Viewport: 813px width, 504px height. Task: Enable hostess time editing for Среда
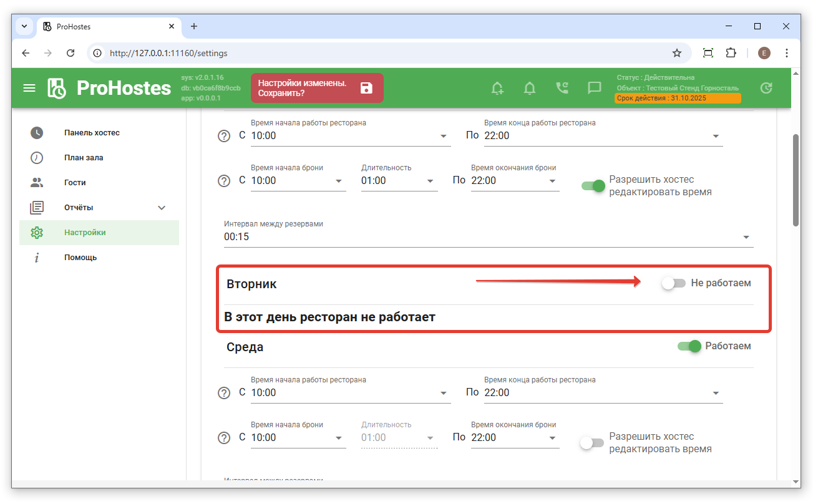pos(591,443)
